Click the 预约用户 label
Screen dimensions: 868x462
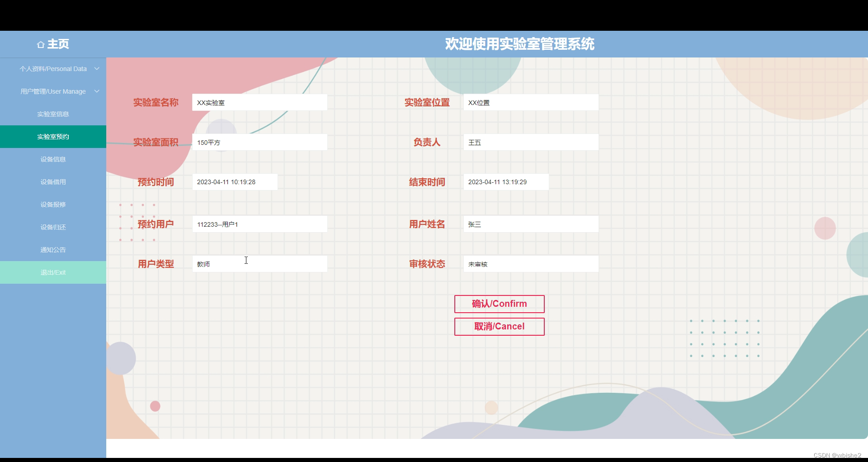pos(156,224)
